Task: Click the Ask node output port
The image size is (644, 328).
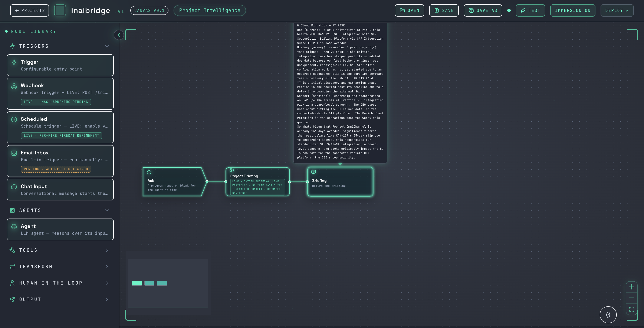Action: coord(207,182)
